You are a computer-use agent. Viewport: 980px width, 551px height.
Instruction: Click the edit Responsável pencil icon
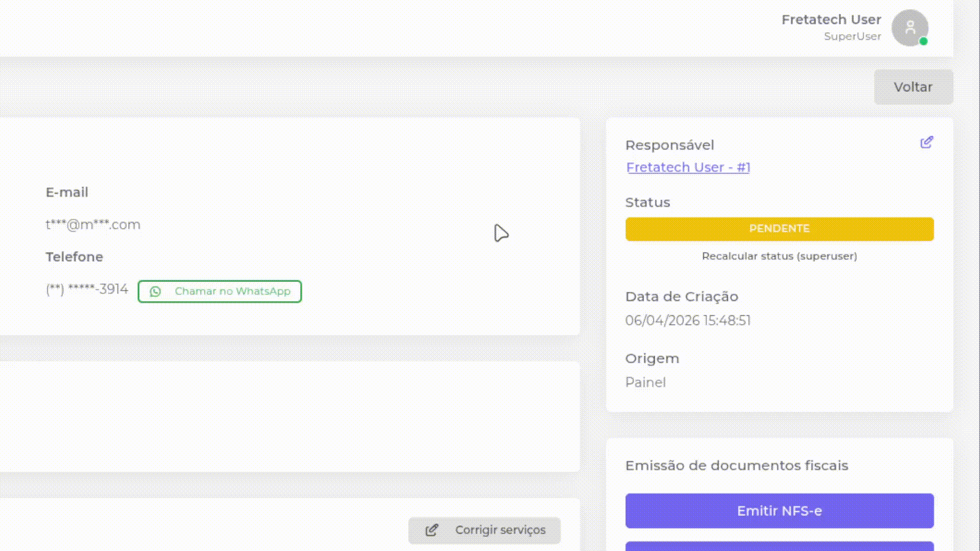click(x=926, y=142)
